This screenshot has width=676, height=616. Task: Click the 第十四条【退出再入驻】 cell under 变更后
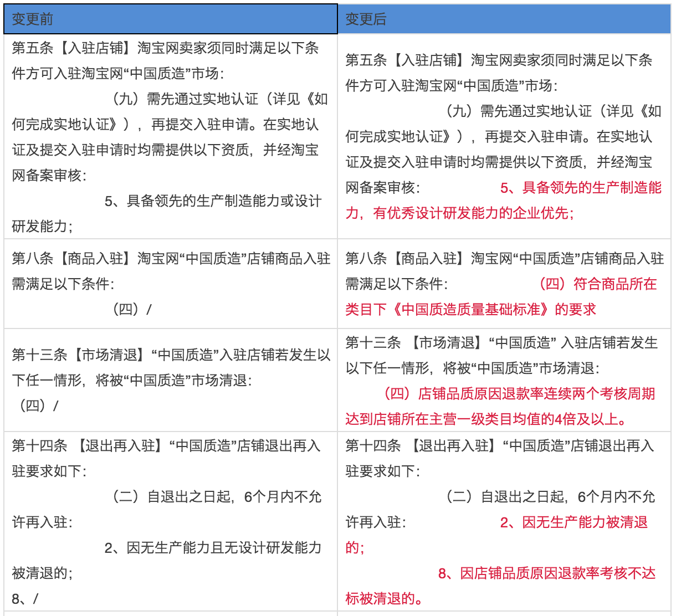point(504,521)
